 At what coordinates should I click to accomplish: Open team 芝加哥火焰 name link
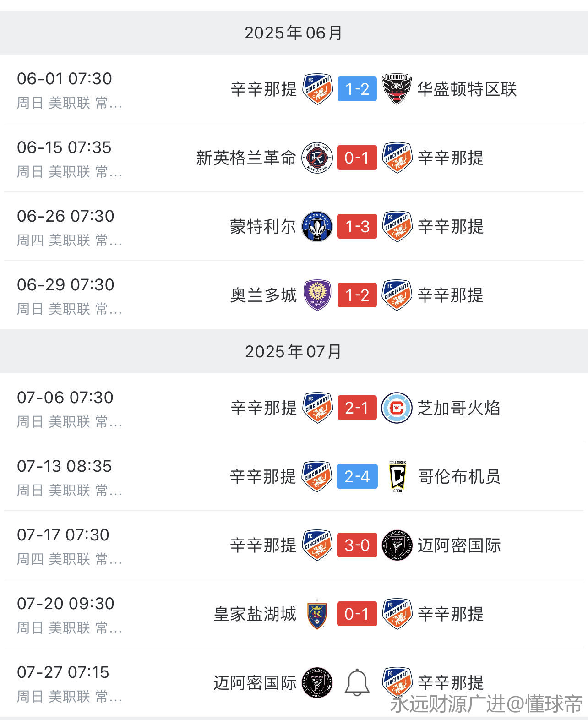click(459, 408)
